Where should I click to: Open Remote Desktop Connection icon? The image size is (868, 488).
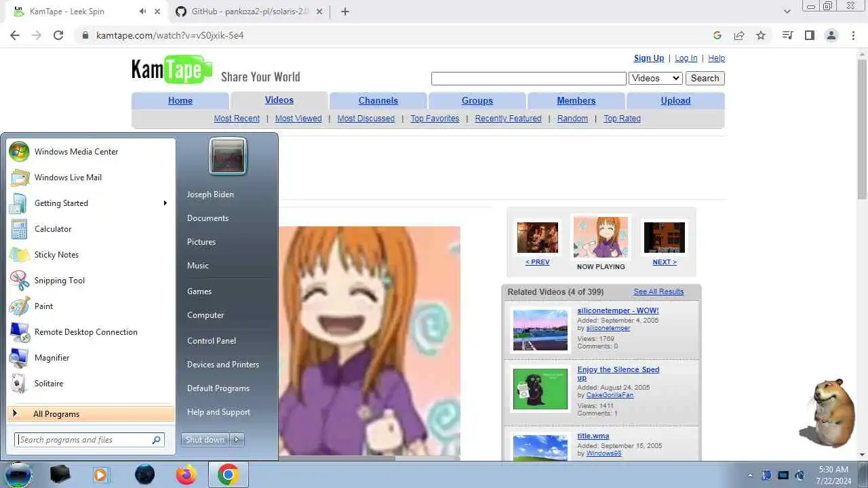[x=19, y=332]
